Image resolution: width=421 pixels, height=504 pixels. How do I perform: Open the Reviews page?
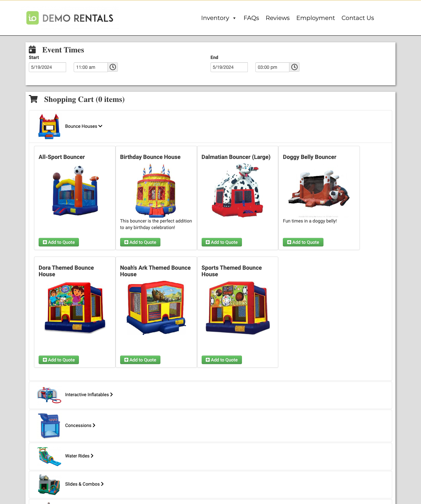(278, 18)
